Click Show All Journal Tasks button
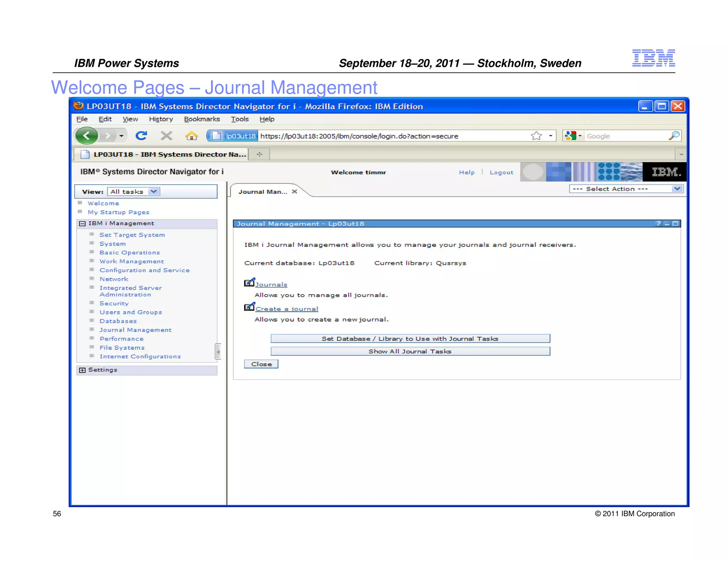Image resolution: width=728 pixels, height=562 pixels. pos(410,351)
